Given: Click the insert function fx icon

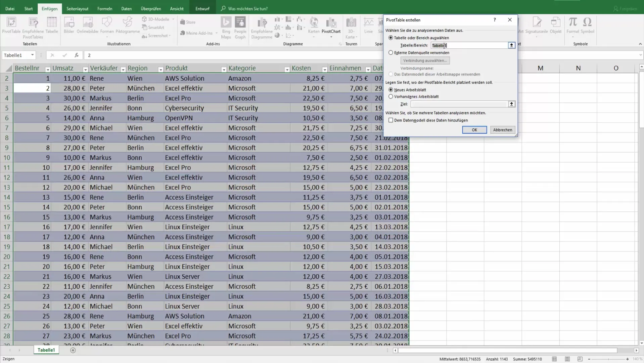Looking at the screenshot, I should [x=77, y=55].
